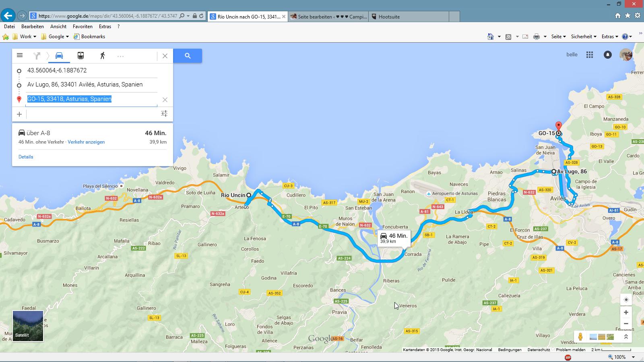Open the Favoriten menu
The image size is (644, 362).
pos(83,27)
